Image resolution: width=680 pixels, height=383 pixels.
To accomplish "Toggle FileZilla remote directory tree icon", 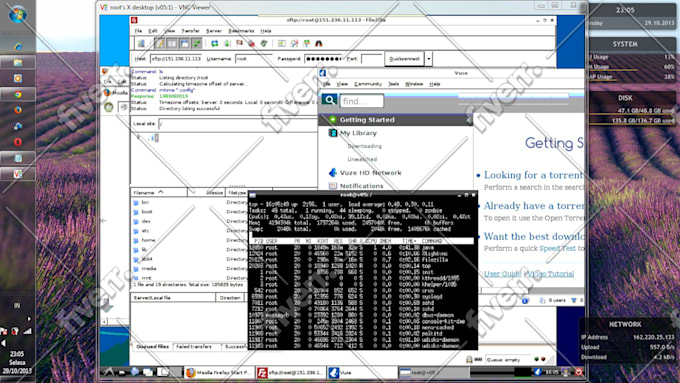I will tap(184, 43).
